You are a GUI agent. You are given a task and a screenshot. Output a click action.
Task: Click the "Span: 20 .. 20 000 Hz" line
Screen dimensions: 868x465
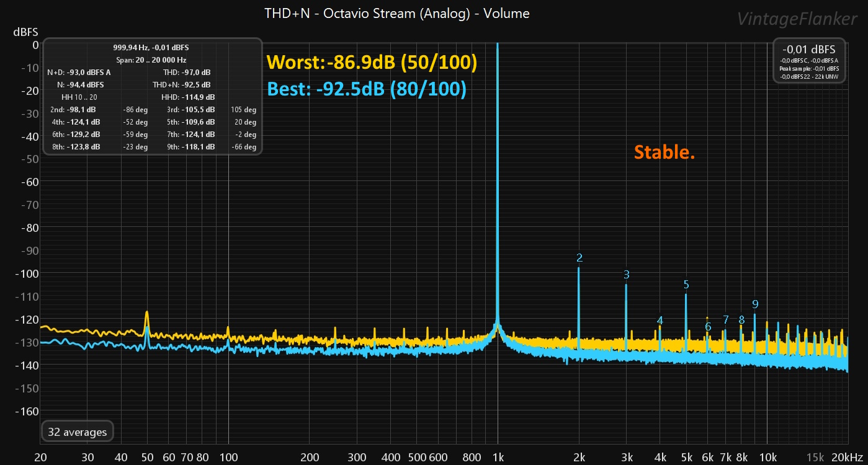tap(151, 60)
